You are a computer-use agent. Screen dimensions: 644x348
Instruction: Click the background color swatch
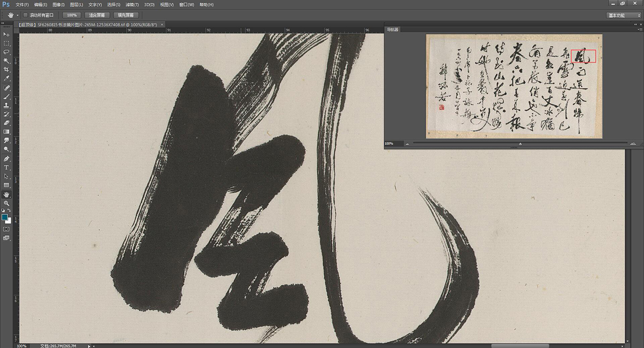click(x=9, y=220)
